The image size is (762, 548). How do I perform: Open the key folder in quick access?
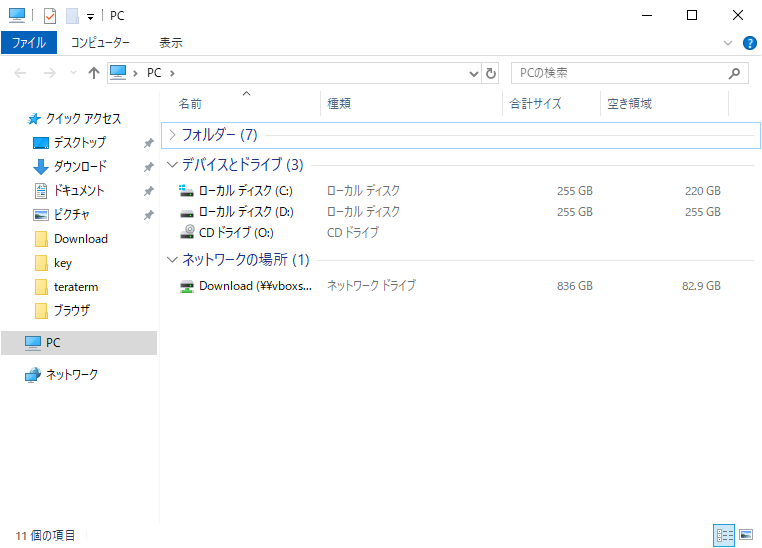coord(63,263)
